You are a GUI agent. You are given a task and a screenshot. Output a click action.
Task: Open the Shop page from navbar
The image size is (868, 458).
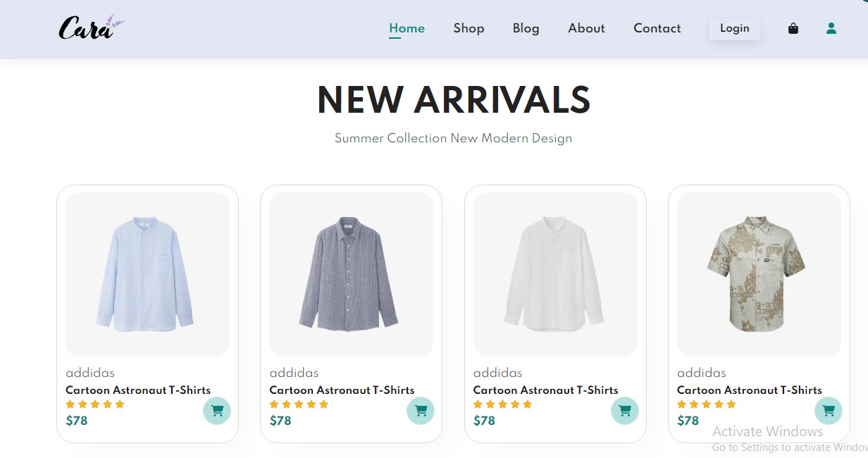(469, 28)
